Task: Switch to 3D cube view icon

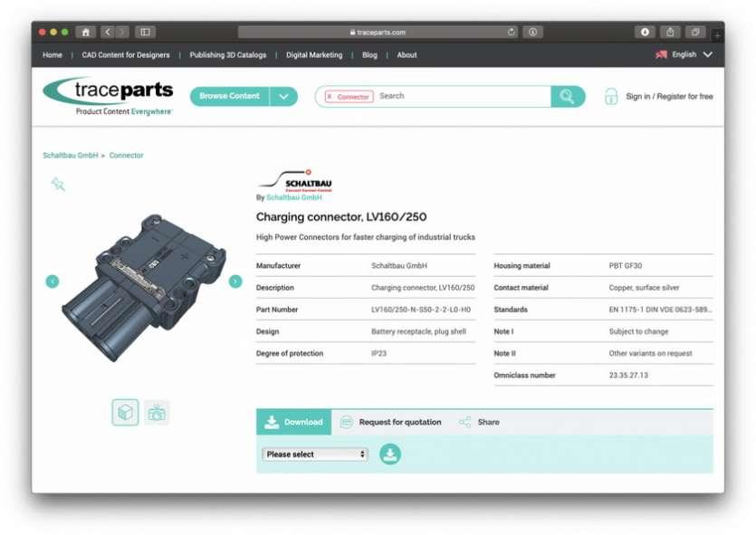Action: tap(125, 413)
